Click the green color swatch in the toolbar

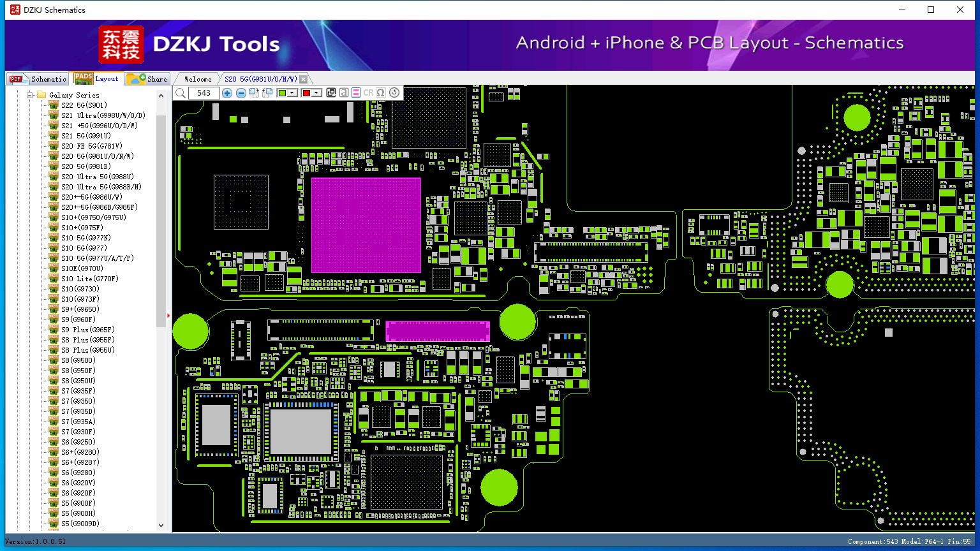(283, 93)
